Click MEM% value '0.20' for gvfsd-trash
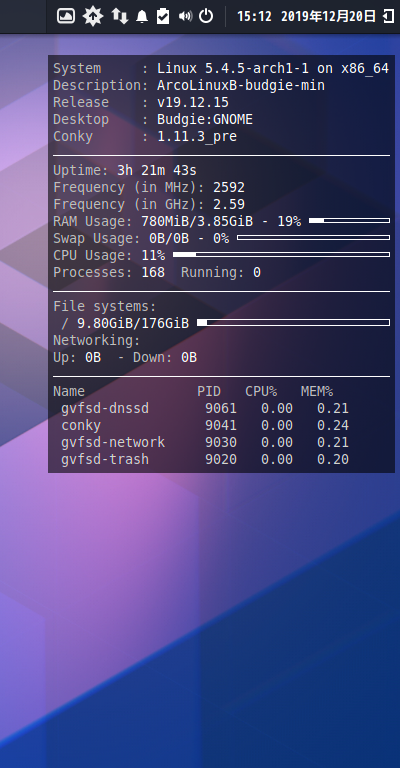 (x=333, y=459)
